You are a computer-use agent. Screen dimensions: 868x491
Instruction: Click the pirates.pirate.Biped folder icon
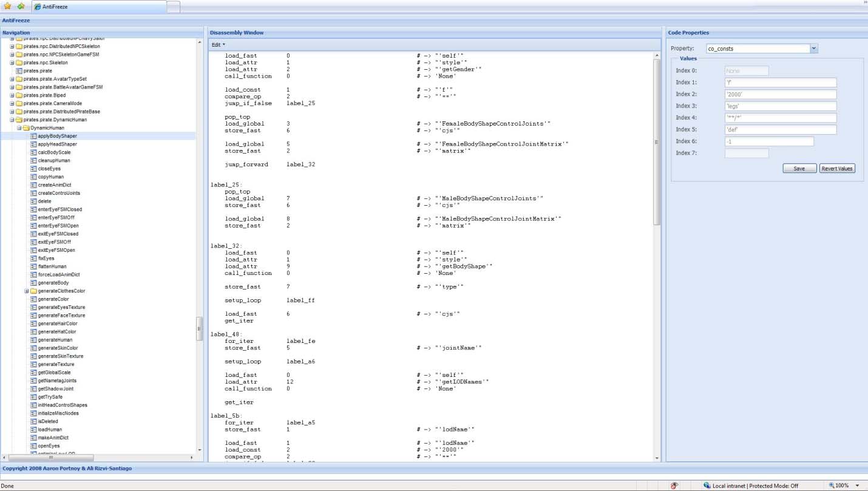(19, 95)
